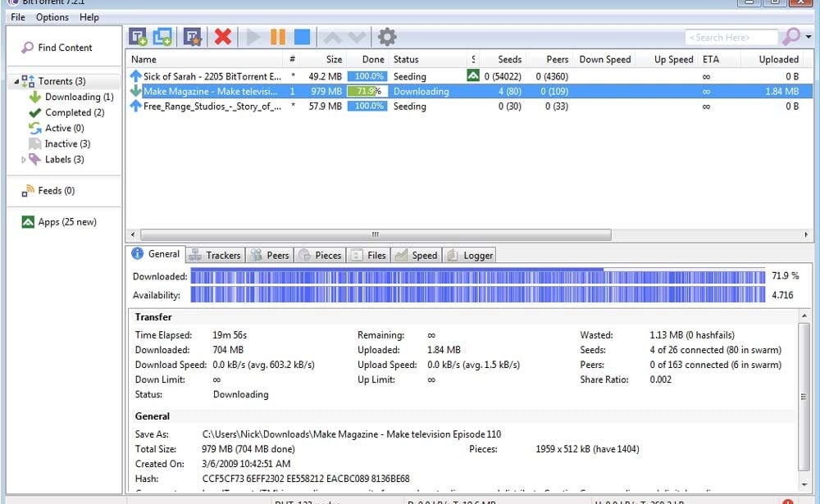
Task: Switch to the Peers tab
Action: click(x=270, y=255)
